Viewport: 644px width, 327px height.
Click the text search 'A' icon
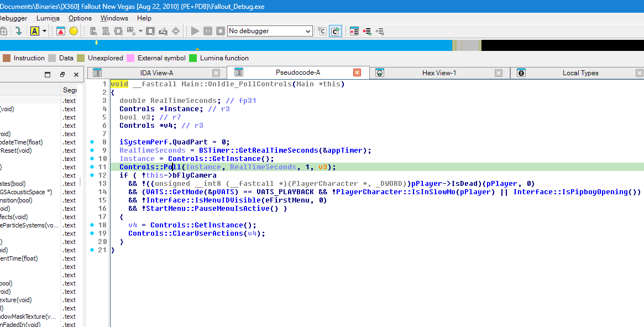tap(35, 31)
